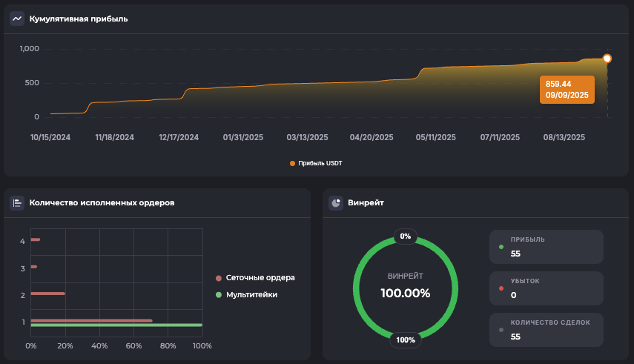Toggle the Прибыль USDT legend label
Image resolution: width=634 pixels, height=364 pixels.
320,163
